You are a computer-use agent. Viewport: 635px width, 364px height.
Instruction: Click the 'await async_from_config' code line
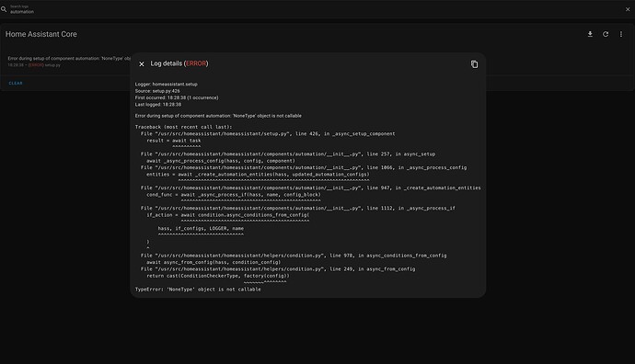pyautogui.click(x=214, y=262)
